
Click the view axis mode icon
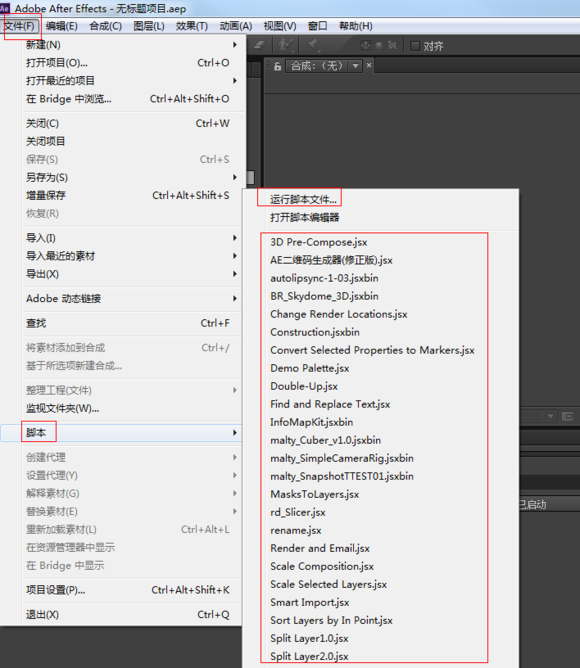(392, 45)
